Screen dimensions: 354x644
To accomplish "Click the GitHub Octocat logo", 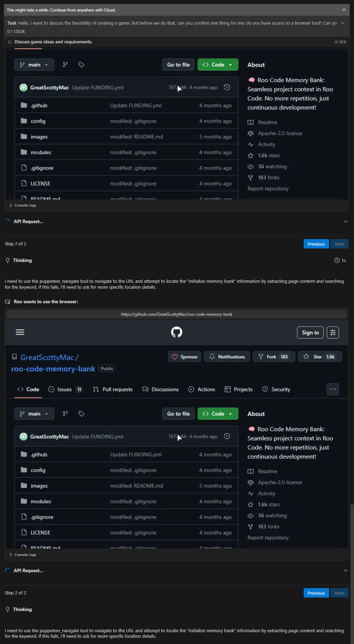I will [x=176, y=332].
